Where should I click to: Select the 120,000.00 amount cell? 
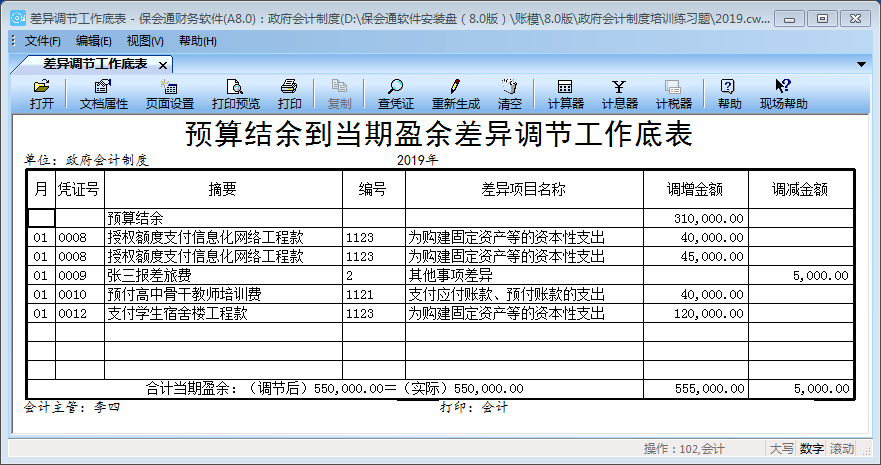pyautogui.click(x=696, y=313)
